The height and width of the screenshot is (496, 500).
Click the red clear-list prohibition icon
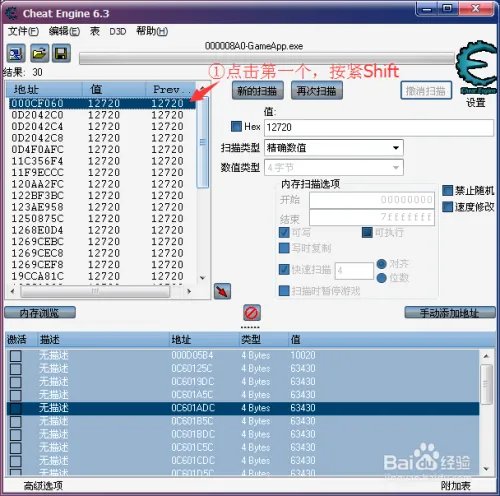(252, 313)
